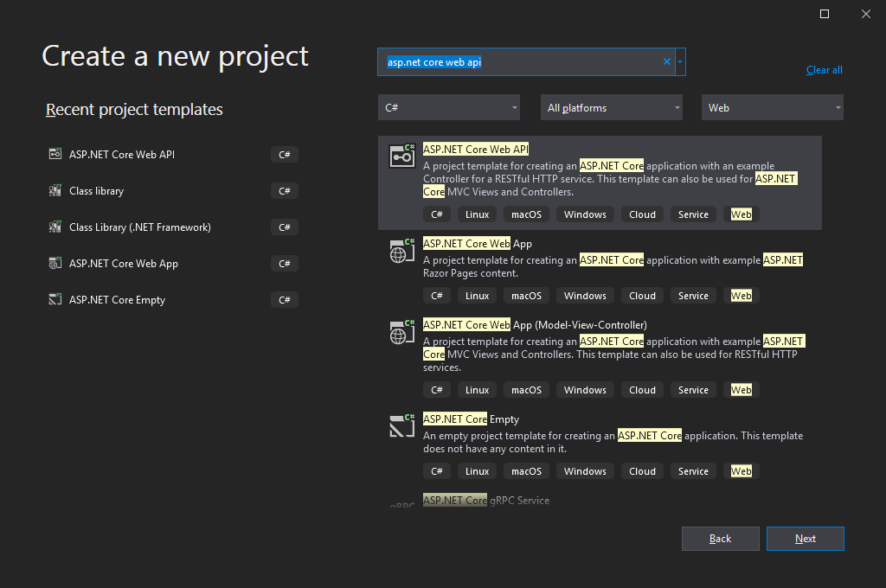This screenshot has width=886, height=588.
Task: Select ASP.NET Core Web App in recent templates
Action: click(173, 263)
